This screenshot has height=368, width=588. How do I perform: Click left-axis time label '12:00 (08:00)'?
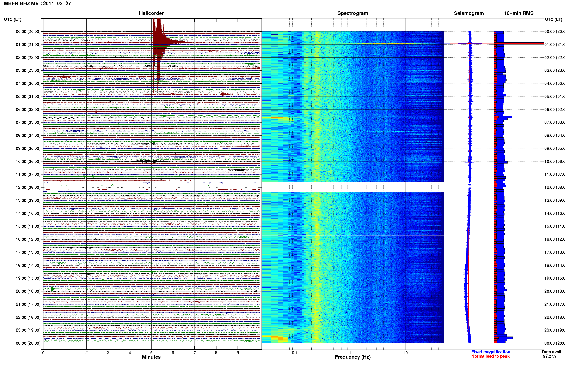pos(28,187)
